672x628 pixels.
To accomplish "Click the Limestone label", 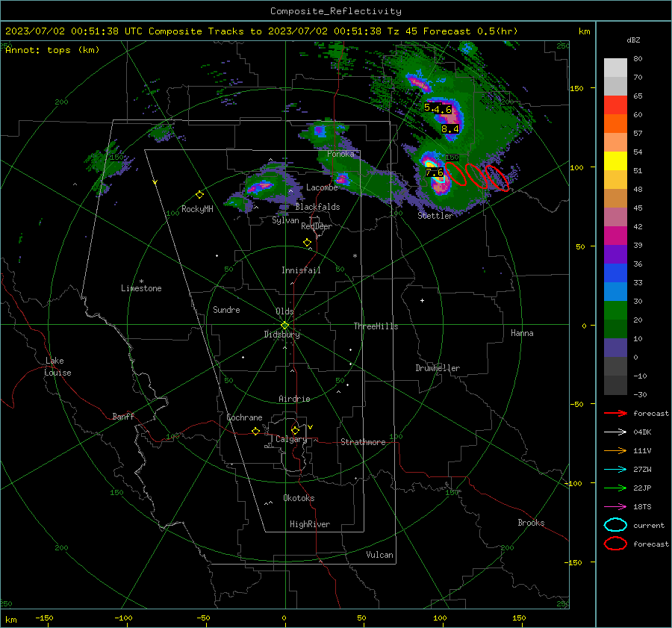I will [141, 288].
